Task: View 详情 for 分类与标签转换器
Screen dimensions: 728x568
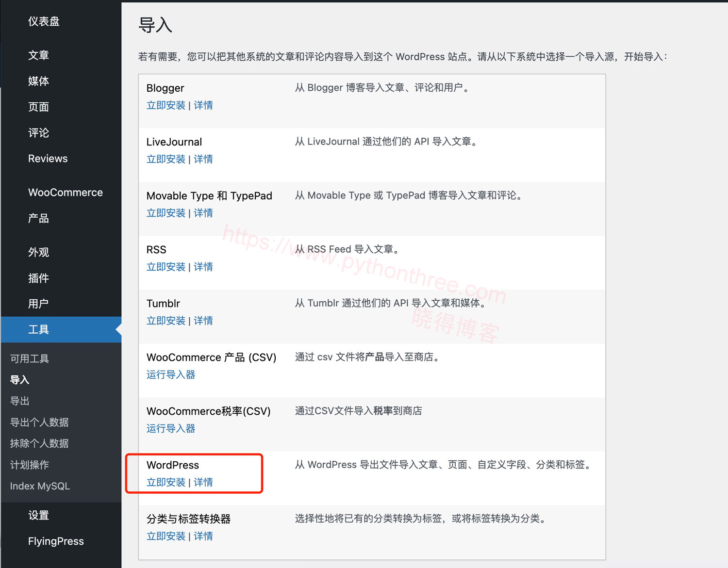Action: coord(203,536)
